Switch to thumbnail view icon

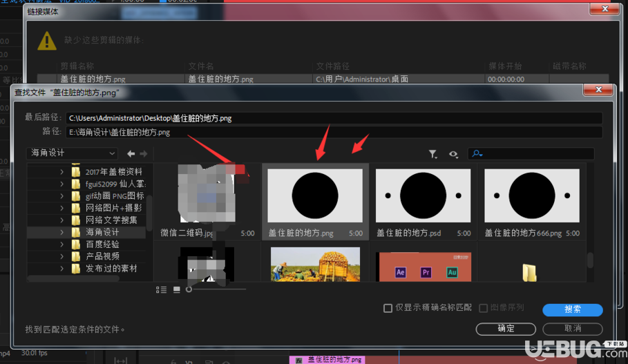[177, 289]
